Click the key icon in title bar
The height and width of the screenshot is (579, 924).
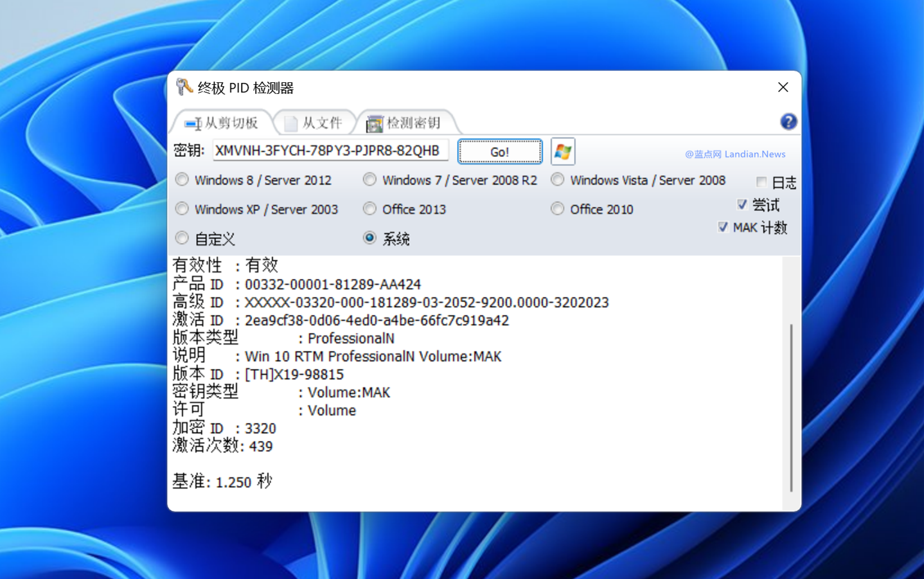pyautogui.click(x=184, y=87)
